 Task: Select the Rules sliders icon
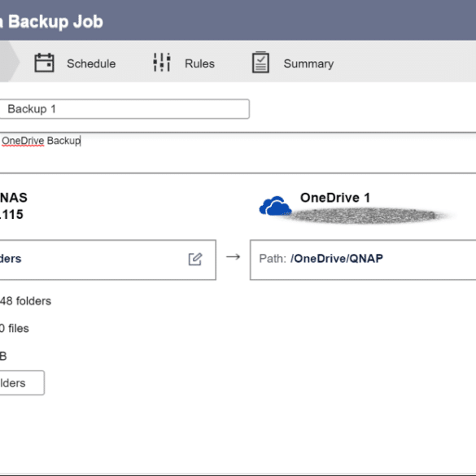162,63
